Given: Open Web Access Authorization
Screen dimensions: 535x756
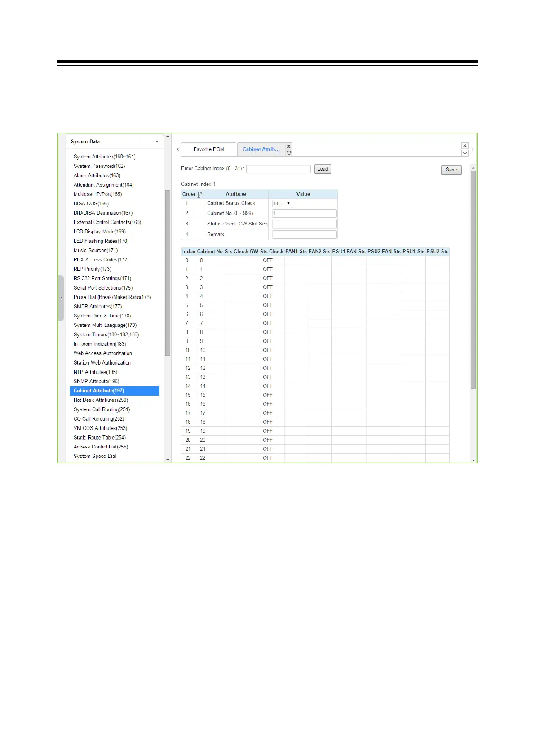Looking at the screenshot, I should (103, 353).
